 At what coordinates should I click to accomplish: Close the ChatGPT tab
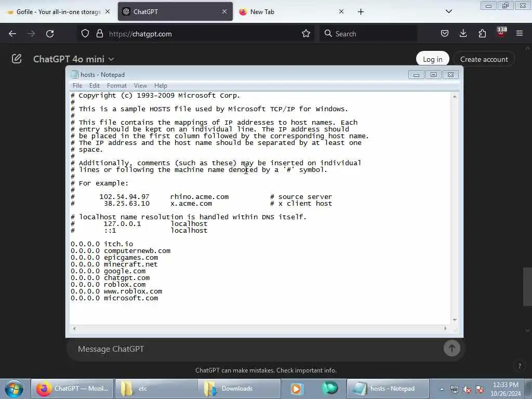[224, 11]
